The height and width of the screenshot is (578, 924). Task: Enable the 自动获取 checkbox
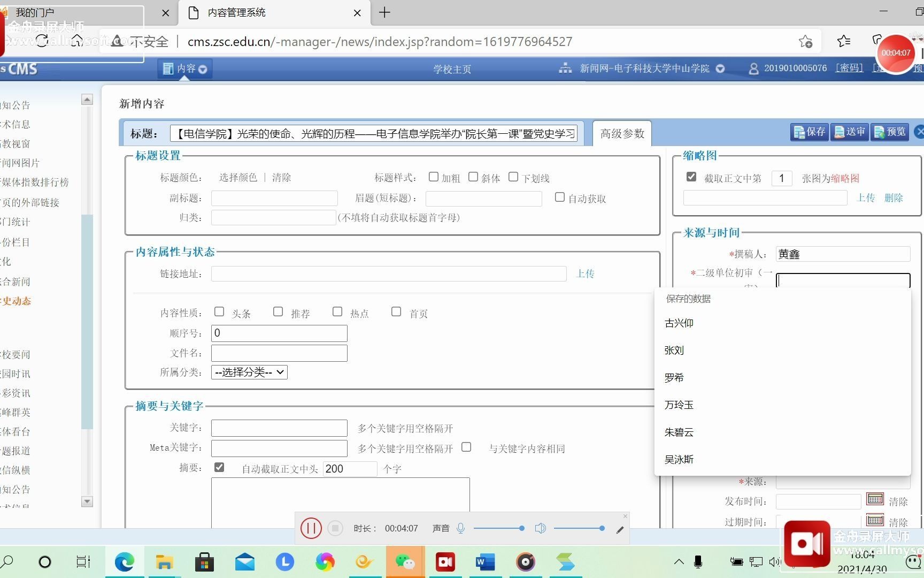point(560,197)
